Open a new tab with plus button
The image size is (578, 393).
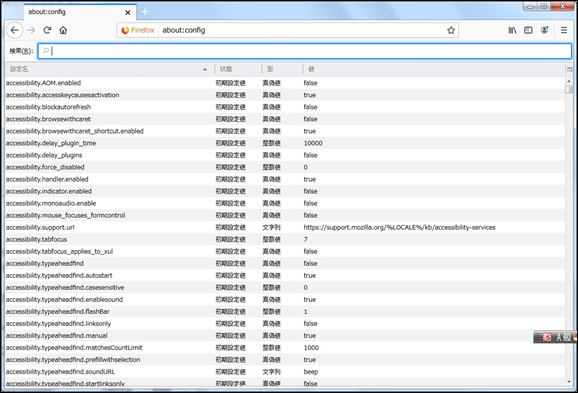click(x=144, y=12)
